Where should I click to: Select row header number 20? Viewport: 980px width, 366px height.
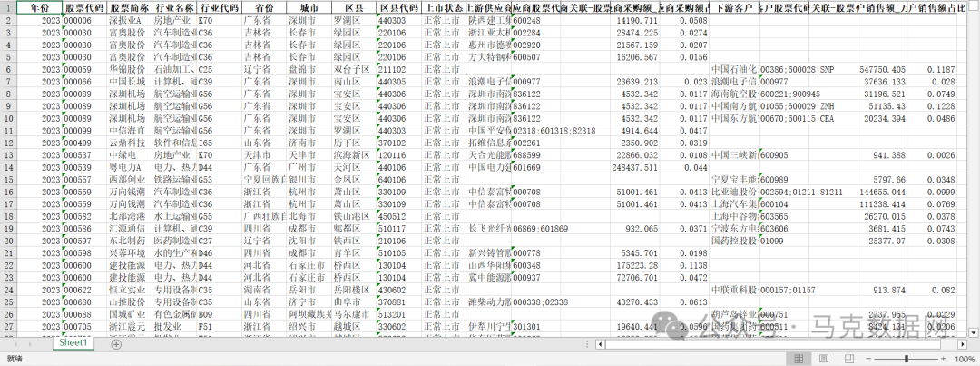point(7,241)
